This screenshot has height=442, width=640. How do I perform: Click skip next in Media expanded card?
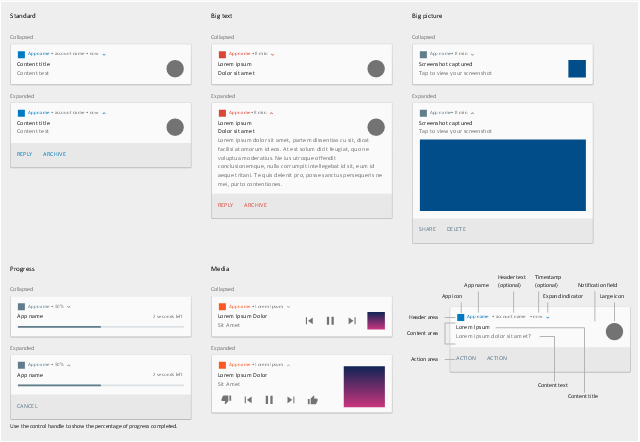click(291, 400)
